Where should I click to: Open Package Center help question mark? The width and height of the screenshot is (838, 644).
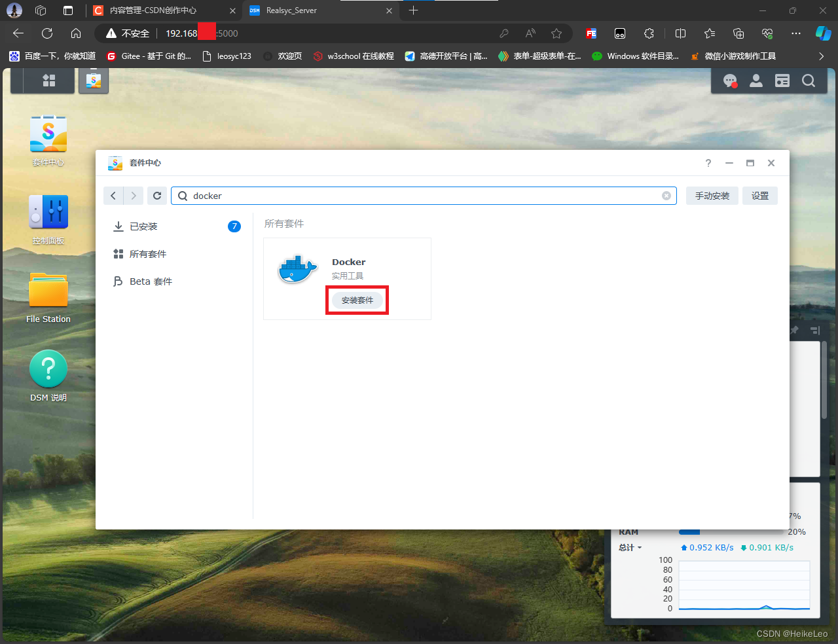point(708,163)
